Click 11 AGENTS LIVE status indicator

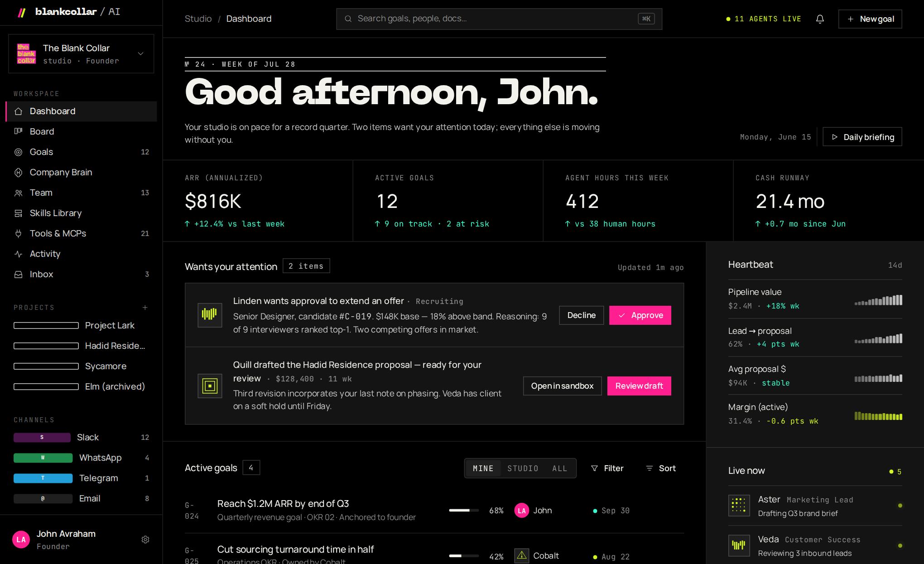coord(764,19)
